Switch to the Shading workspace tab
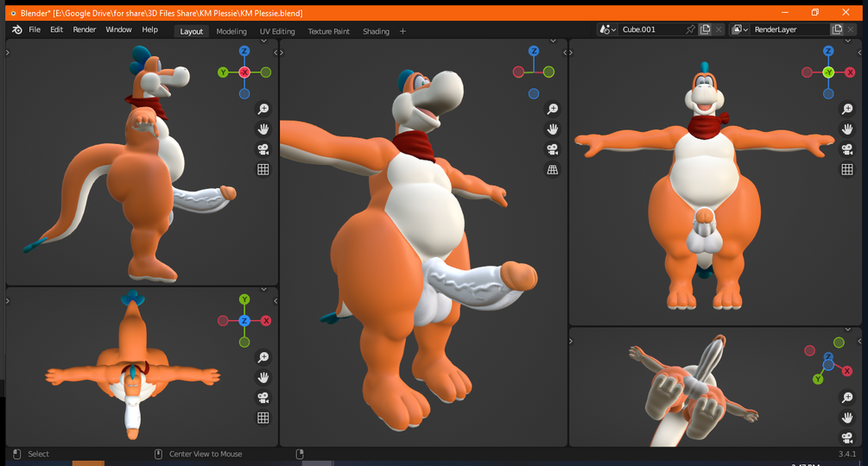The width and height of the screenshot is (868, 466). [x=376, y=32]
